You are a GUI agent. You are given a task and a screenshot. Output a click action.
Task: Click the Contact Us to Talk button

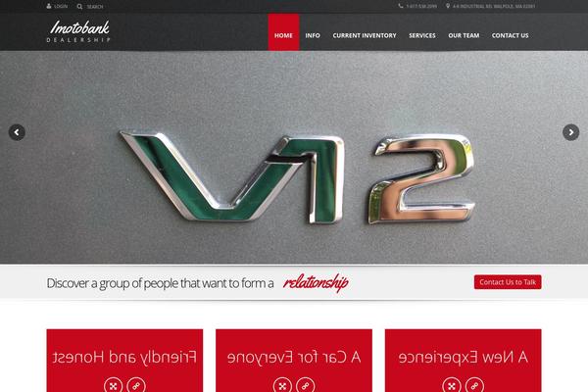click(508, 282)
